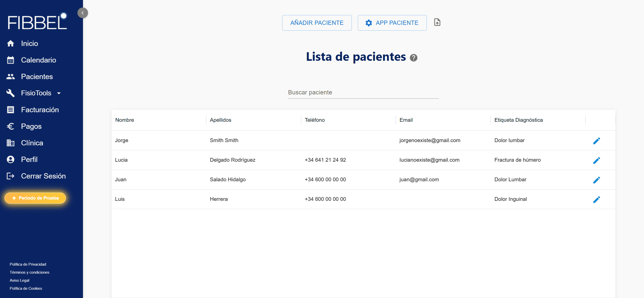
Task: Go to Pacientes section
Action: (x=37, y=77)
